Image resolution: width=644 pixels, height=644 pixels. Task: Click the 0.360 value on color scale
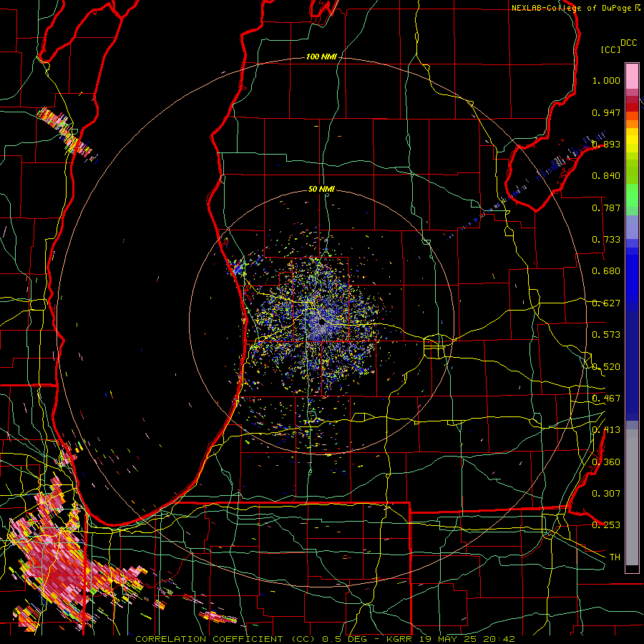[x=606, y=462]
